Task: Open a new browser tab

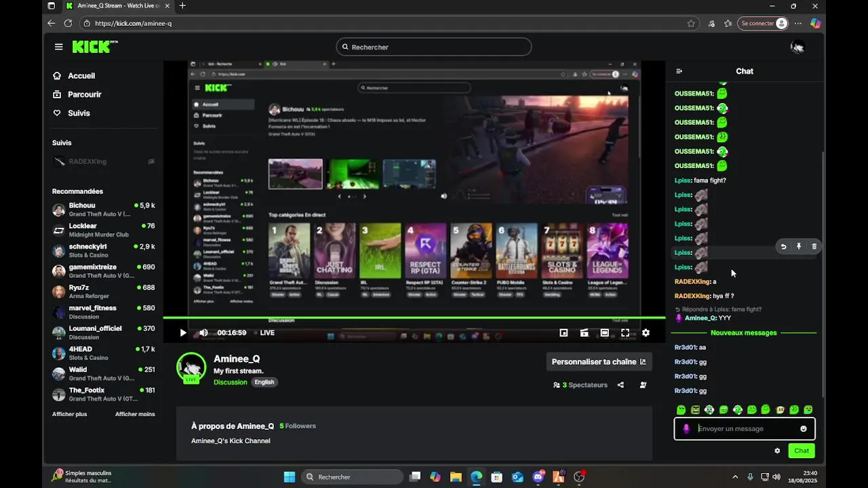Action: pos(182,6)
